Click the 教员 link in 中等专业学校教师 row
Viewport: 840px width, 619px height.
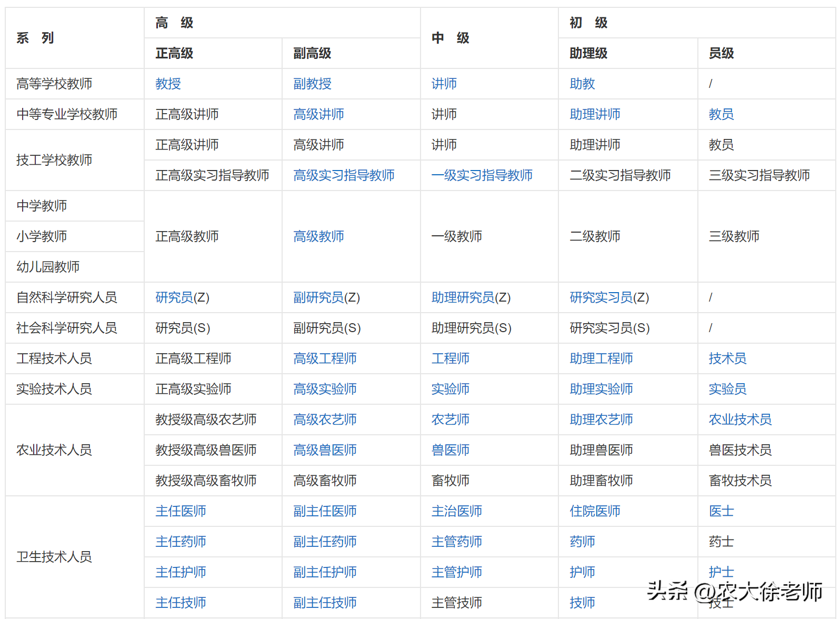coord(721,114)
